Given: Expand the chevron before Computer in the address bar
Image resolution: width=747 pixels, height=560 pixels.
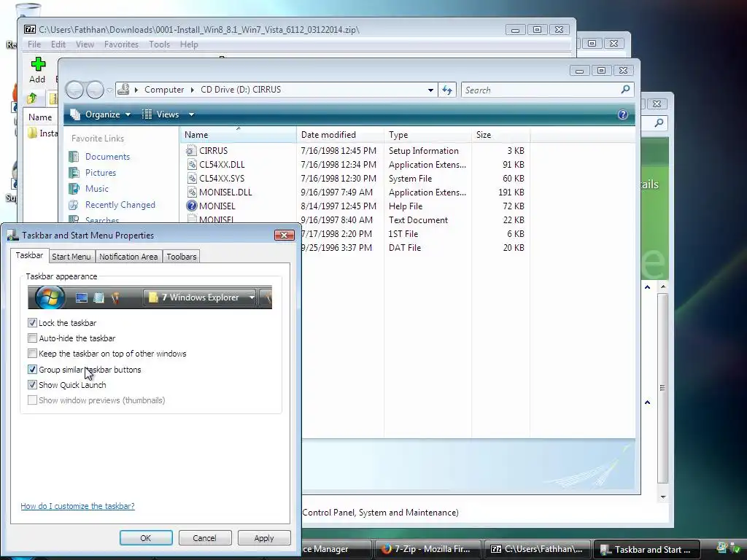Looking at the screenshot, I should tap(136, 90).
